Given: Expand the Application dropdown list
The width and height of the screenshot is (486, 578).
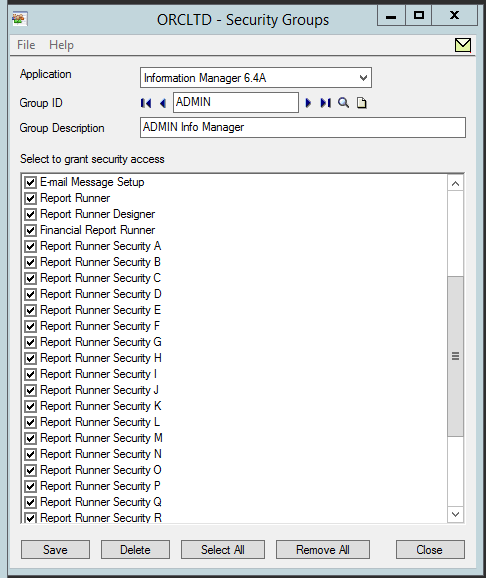Looking at the screenshot, I should (363, 78).
